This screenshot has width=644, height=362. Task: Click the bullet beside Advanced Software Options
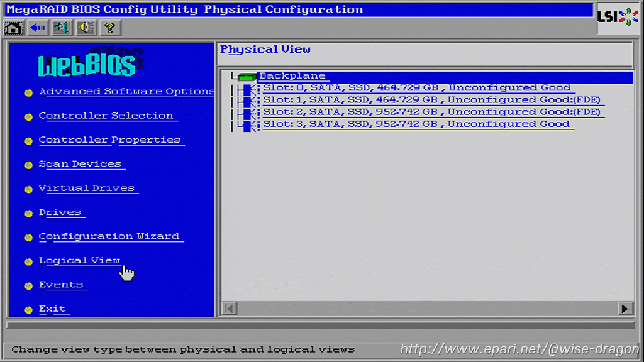click(x=28, y=93)
